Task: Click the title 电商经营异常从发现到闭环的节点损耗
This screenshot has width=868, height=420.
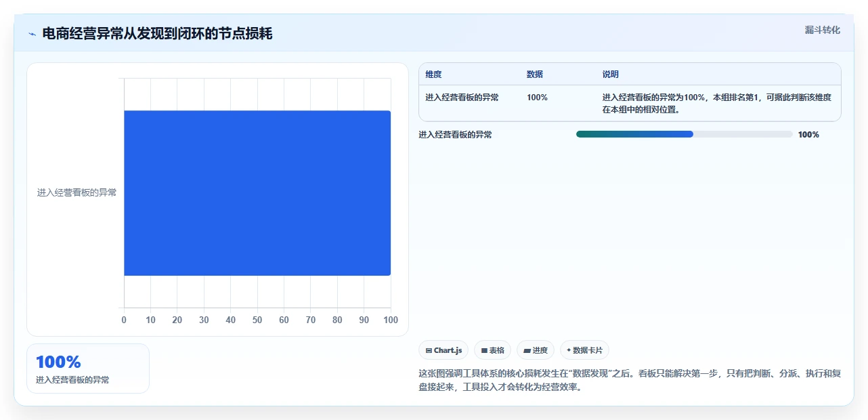Action: coord(157,34)
